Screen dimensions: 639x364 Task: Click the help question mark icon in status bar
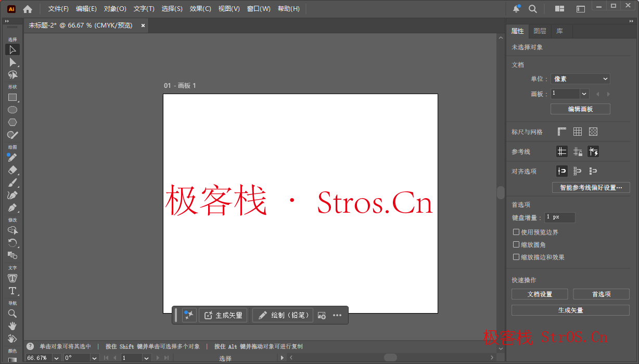30,346
